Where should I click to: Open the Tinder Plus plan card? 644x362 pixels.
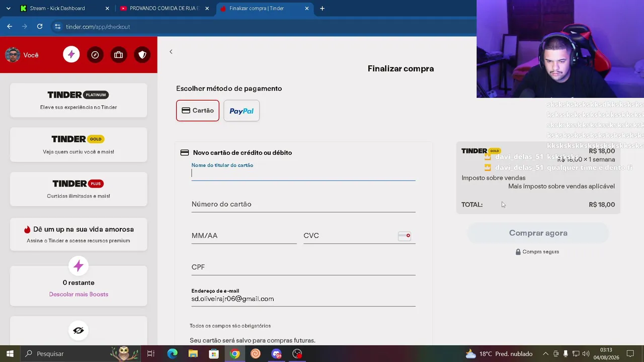pyautogui.click(x=78, y=189)
